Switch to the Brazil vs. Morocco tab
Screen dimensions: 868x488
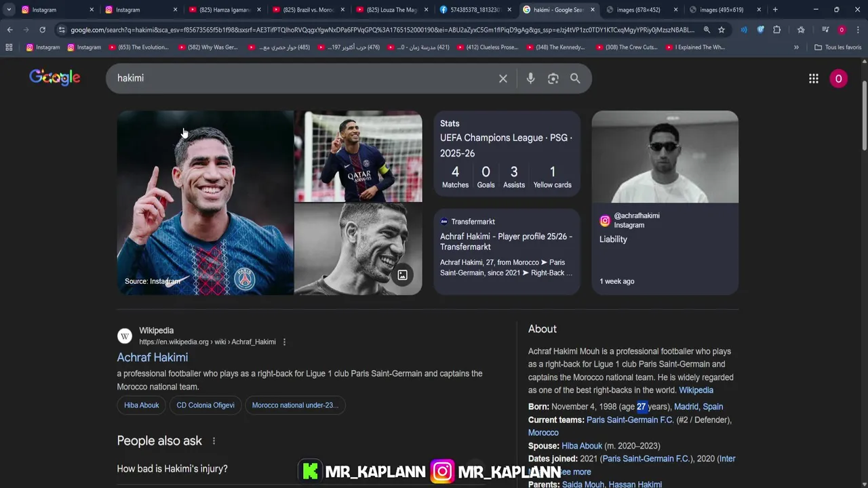pyautogui.click(x=308, y=9)
